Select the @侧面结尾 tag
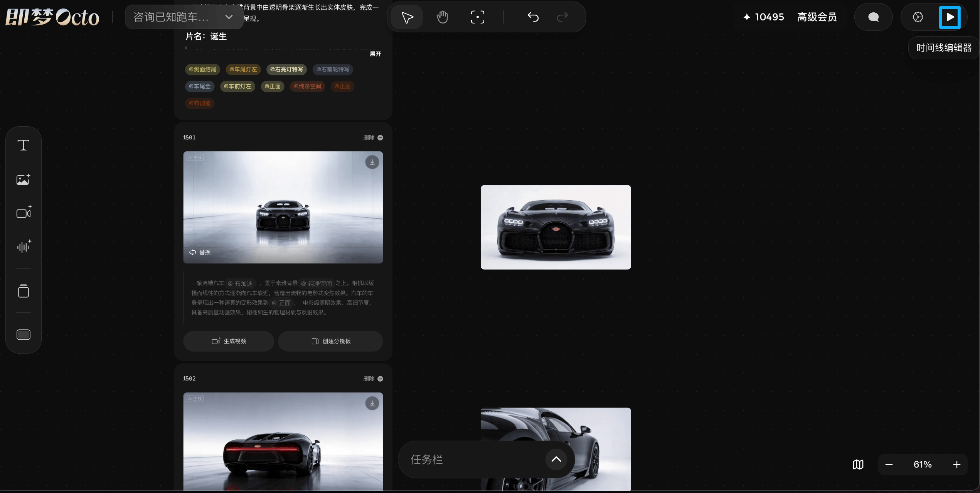Image resolution: width=980 pixels, height=493 pixels. [x=202, y=69]
